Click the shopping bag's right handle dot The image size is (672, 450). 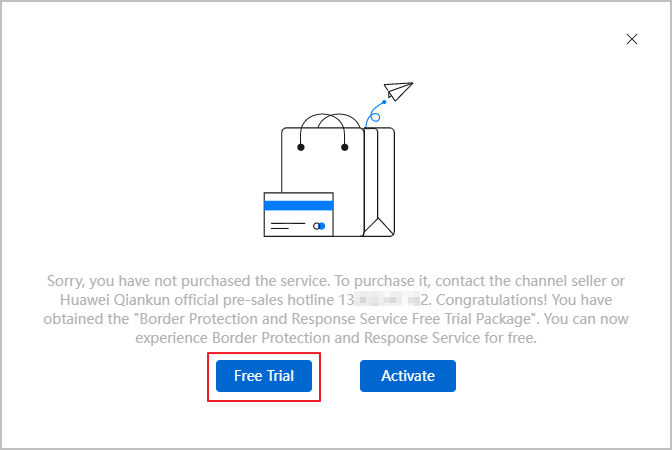click(345, 147)
